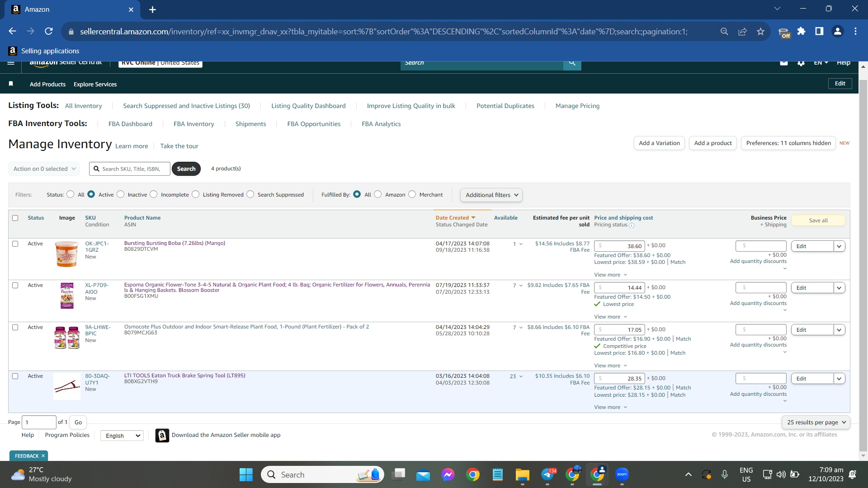Open the Mail app in taskbar
This screenshot has height=488, width=868.
coord(423,474)
